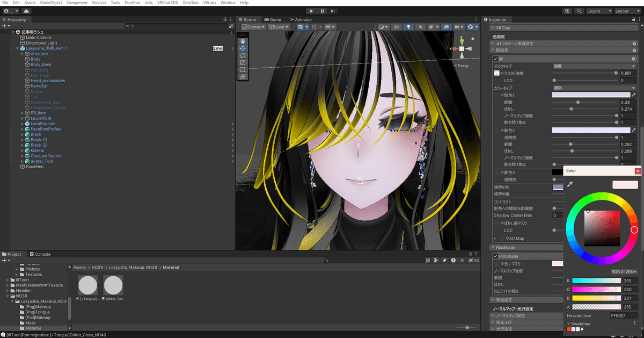
Task: Open the GameObject menu
Action: click(x=51, y=3)
